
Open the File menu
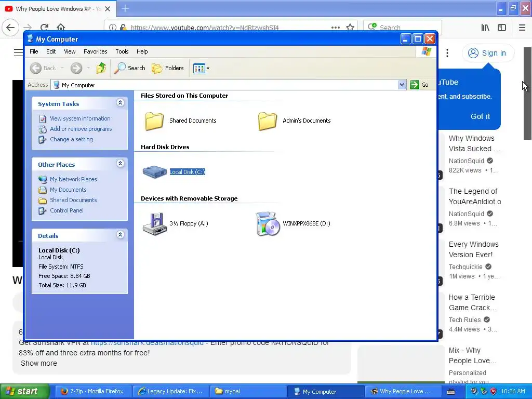(x=34, y=51)
